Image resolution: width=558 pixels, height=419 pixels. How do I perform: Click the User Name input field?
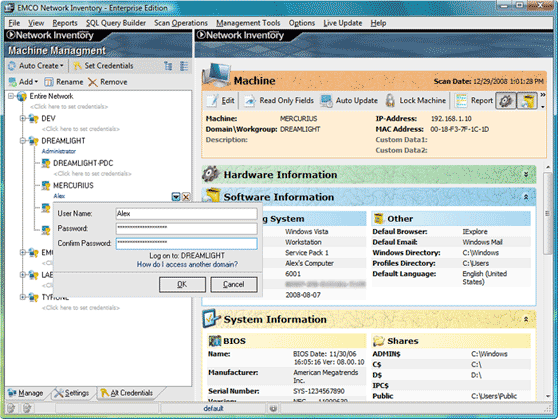point(186,214)
